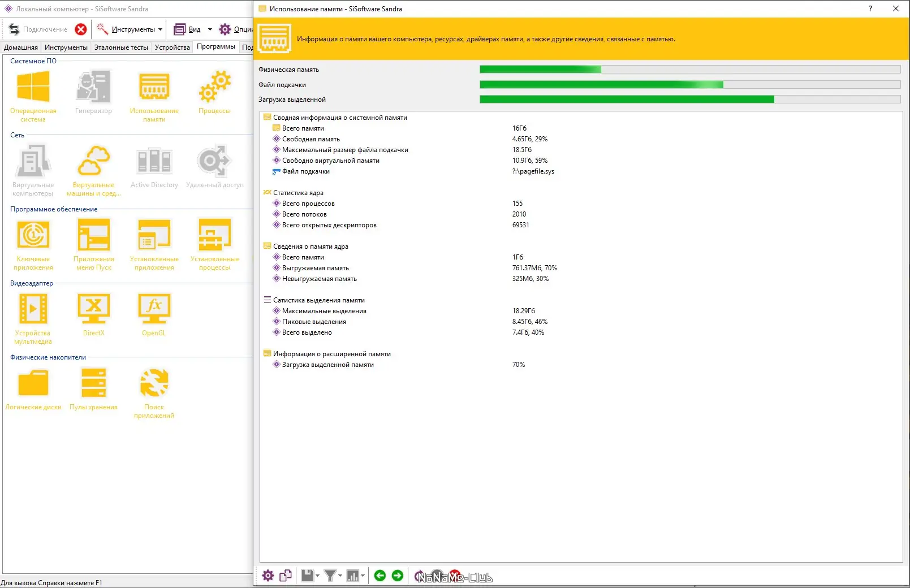Image resolution: width=910 pixels, height=588 pixels.
Task: Click the help question mark in title bar
Action: [x=870, y=8]
